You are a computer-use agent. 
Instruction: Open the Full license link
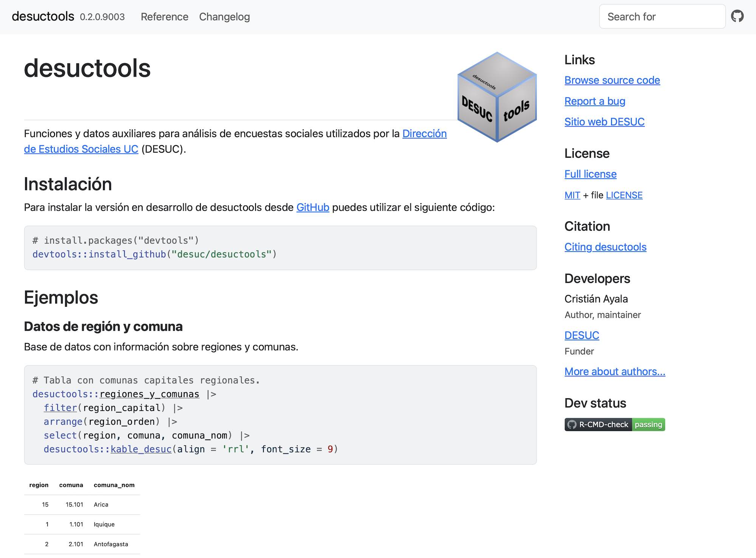pyautogui.click(x=590, y=174)
